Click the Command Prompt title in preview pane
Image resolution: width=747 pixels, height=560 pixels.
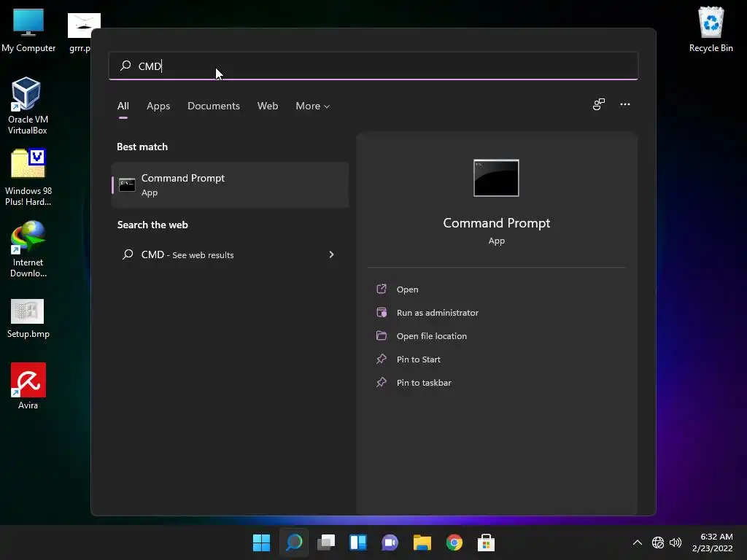coord(496,223)
